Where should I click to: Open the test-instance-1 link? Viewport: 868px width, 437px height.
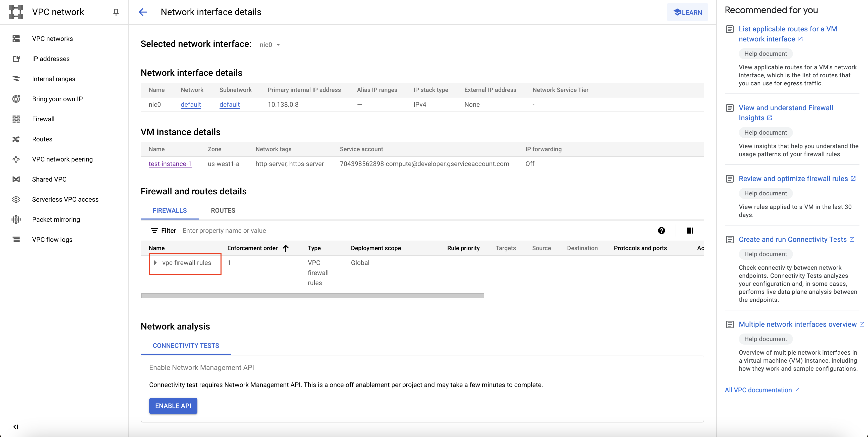coord(170,164)
